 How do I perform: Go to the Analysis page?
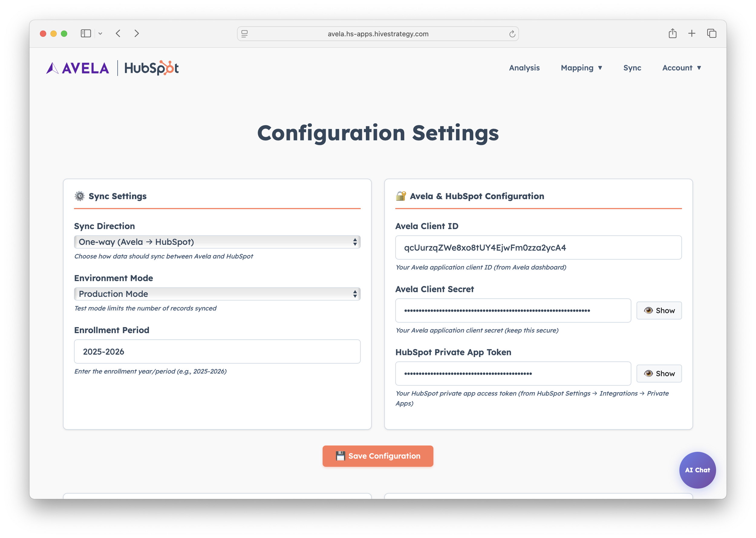click(524, 68)
